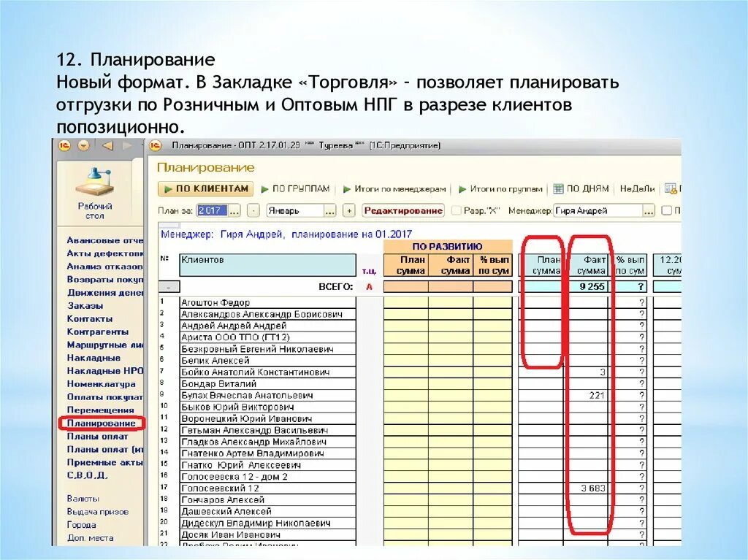
Task: Go back with the left arrow icon
Action: coord(108,145)
